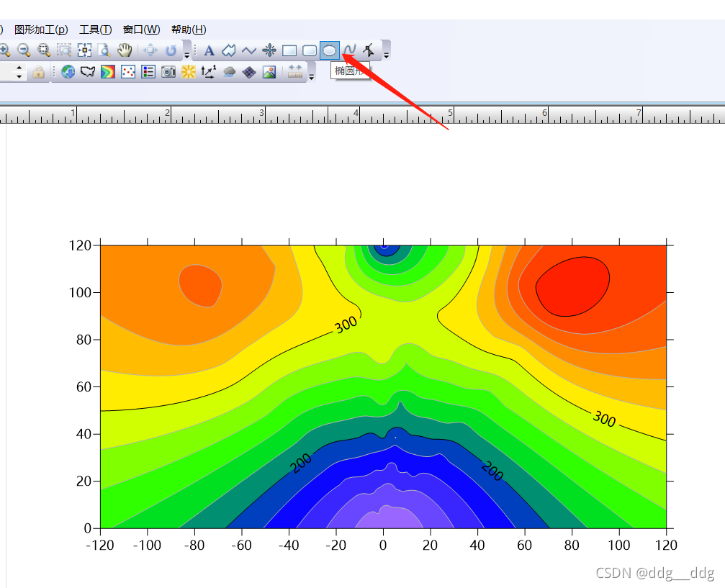The height and width of the screenshot is (588, 725).
Task: Toggle the lock aspect ratio padlock
Action: 39,72
